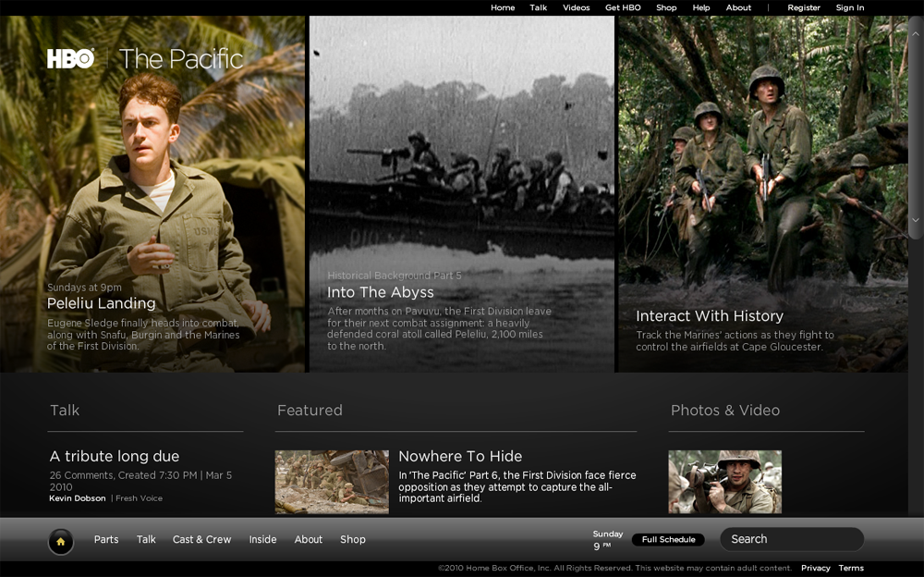924x577 pixels.
Task: Click the HBO logo
Action: coord(70,58)
